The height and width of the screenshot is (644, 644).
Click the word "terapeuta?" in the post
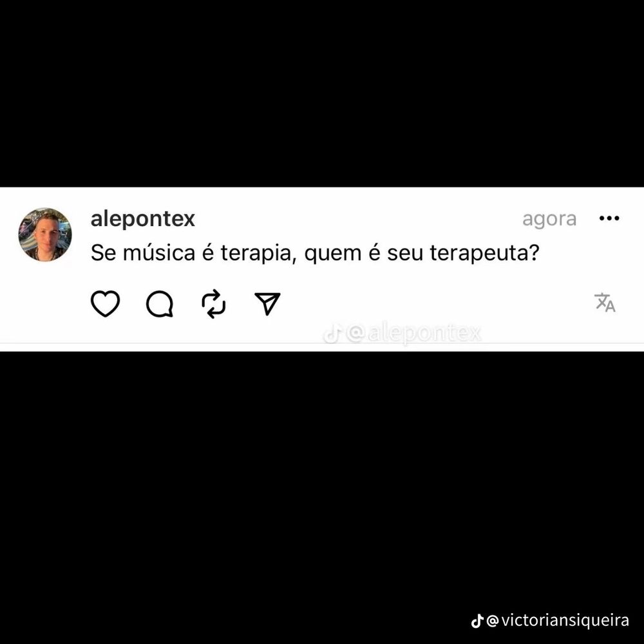tap(484, 253)
